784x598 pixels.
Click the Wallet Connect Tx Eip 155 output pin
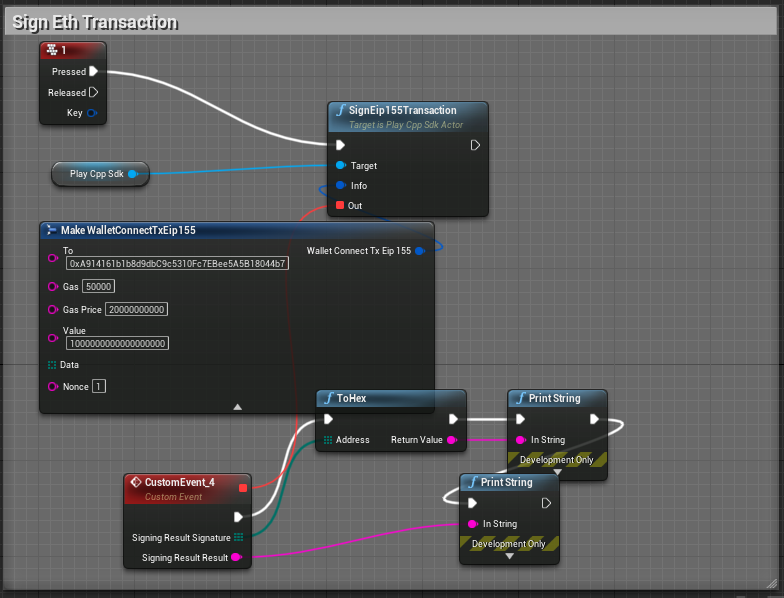click(420, 251)
